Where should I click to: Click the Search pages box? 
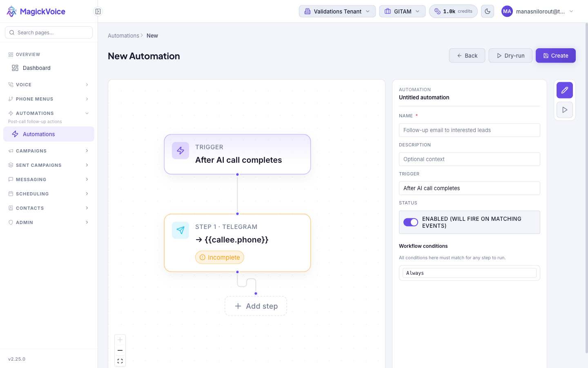(x=49, y=32)
